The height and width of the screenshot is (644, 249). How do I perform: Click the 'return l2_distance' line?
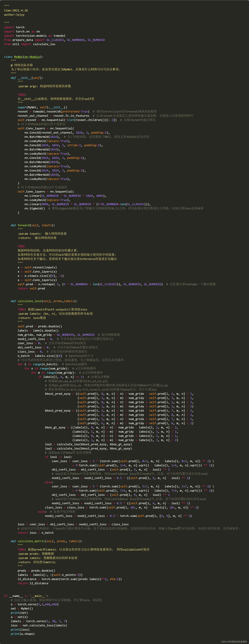tap(33, 583)
